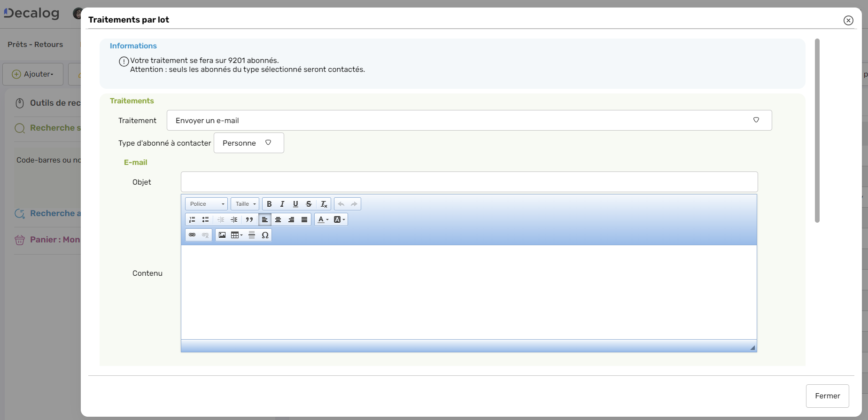Image resolution: width=868 pixels, height=420 pixels.
Task: Open the Taille size dropdown
Action: pos(245,204)
